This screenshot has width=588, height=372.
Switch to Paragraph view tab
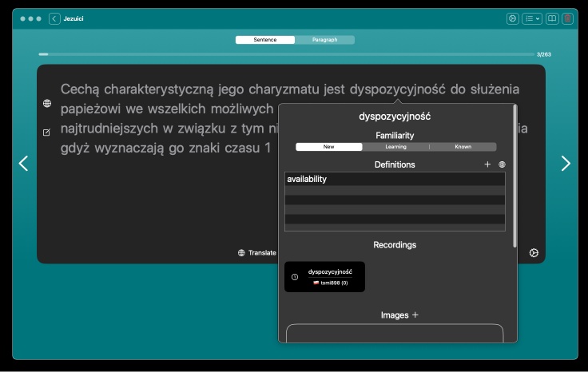[324, 40]
